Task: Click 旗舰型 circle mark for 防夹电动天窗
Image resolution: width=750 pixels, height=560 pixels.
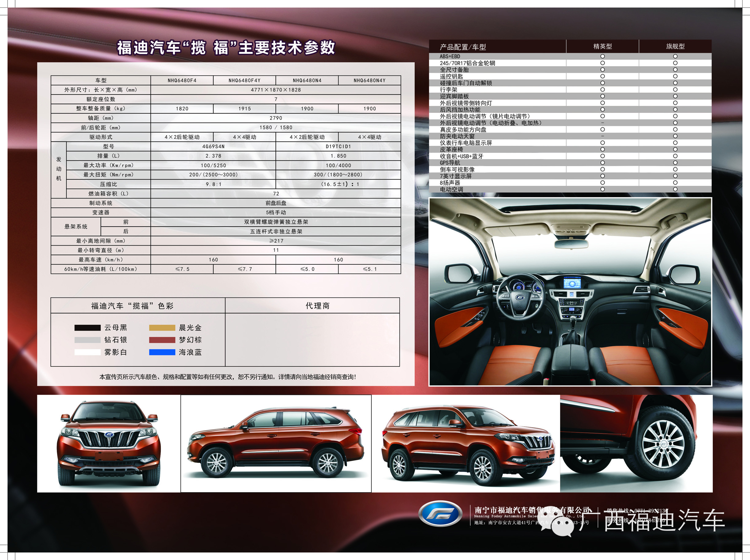Action: 675,136
